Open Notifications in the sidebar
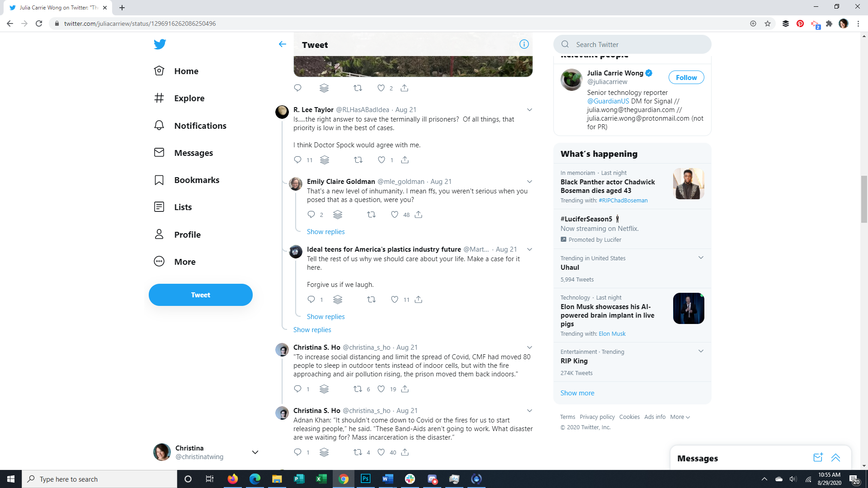 200,126
